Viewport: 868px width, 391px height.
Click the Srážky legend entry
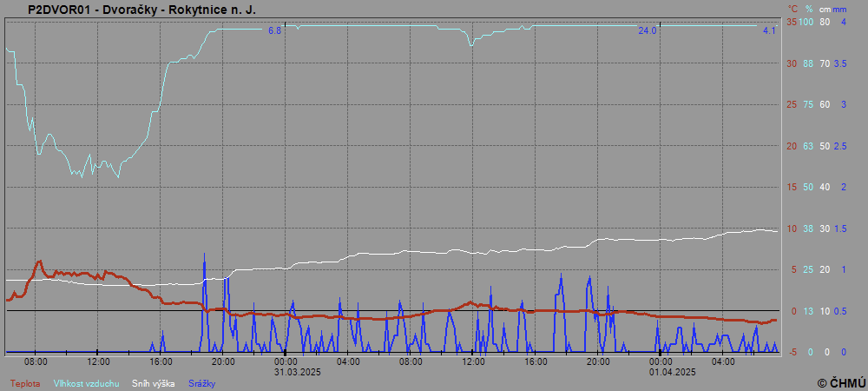coord(201,383)
